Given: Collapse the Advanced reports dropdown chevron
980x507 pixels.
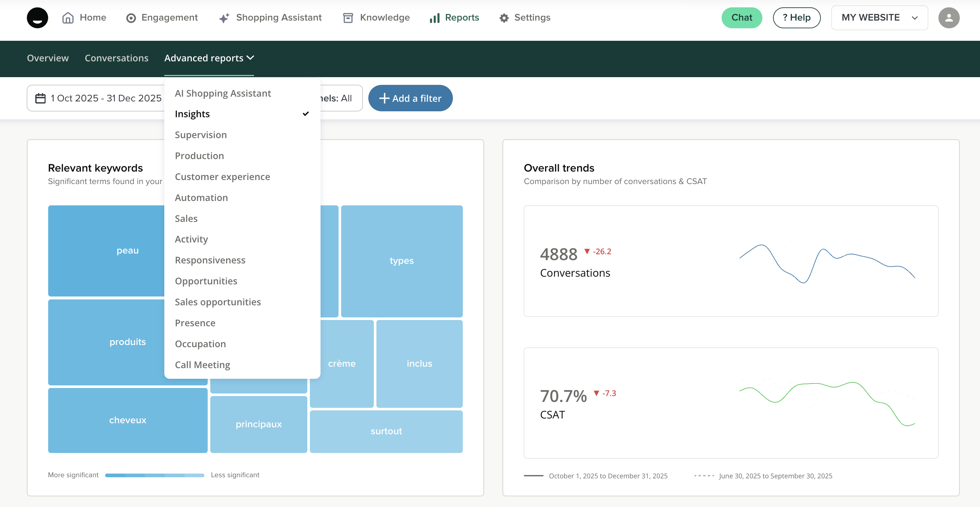Looking at the screenshot, I should (x=250, y=58).
